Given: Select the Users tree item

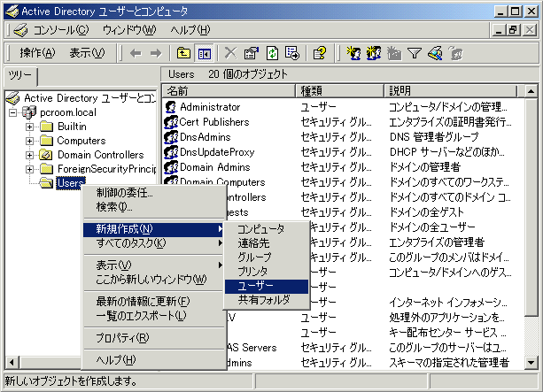Looking at the screenshot, I should (71, 183).
